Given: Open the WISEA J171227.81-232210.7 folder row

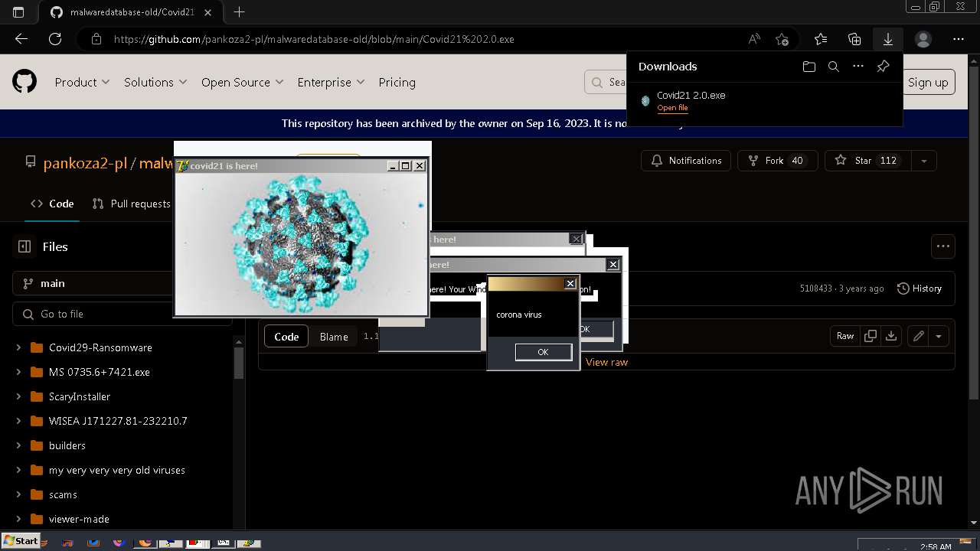Looking at the screenshot, I should (x=118, y=421).
